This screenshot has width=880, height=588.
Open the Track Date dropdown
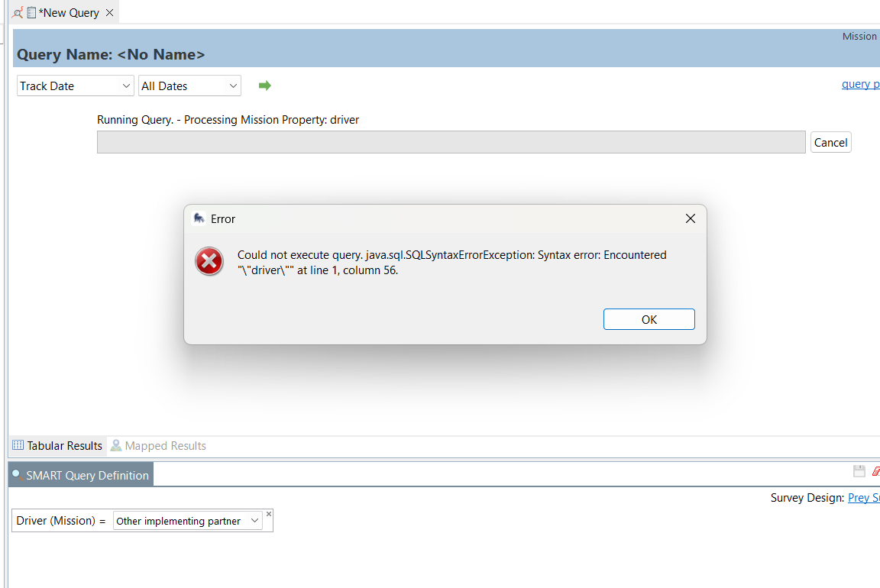tap(76, 86)
